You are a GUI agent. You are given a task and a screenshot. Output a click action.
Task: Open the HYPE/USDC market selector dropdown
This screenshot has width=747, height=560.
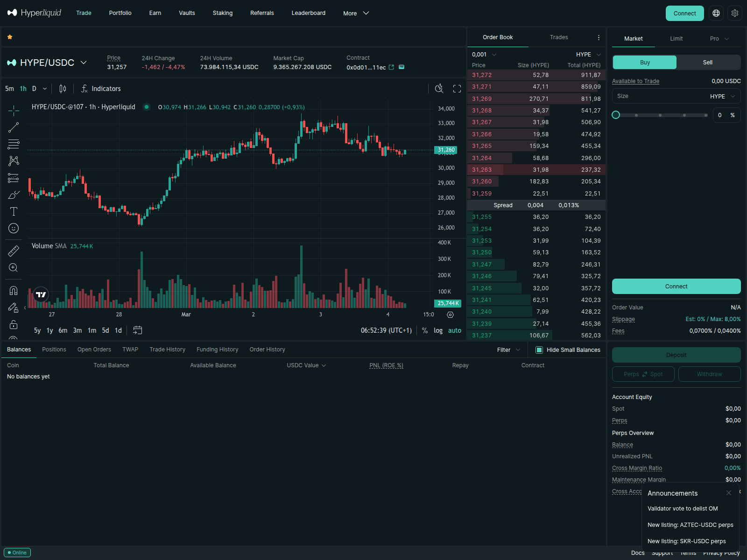[x=47, y=62]
